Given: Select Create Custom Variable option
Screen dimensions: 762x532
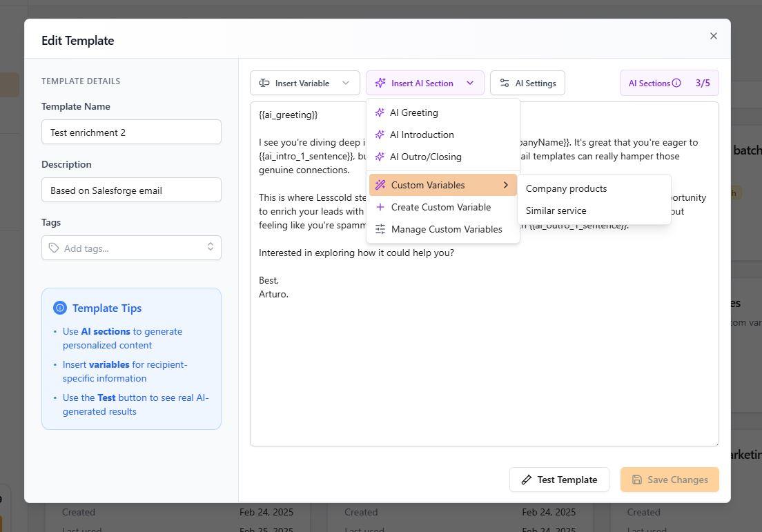Looking at the screenshot, I should (x=442, y=207).
